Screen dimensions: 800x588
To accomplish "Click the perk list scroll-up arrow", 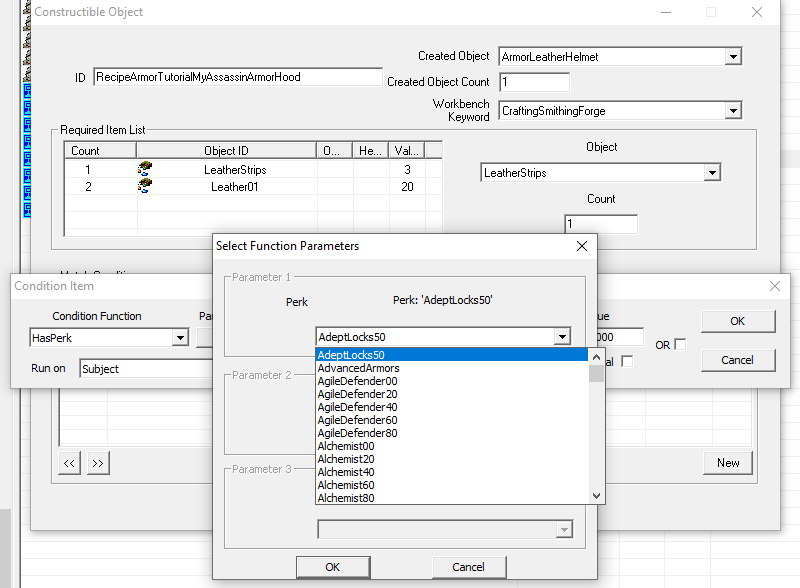I will pos(597,356).
